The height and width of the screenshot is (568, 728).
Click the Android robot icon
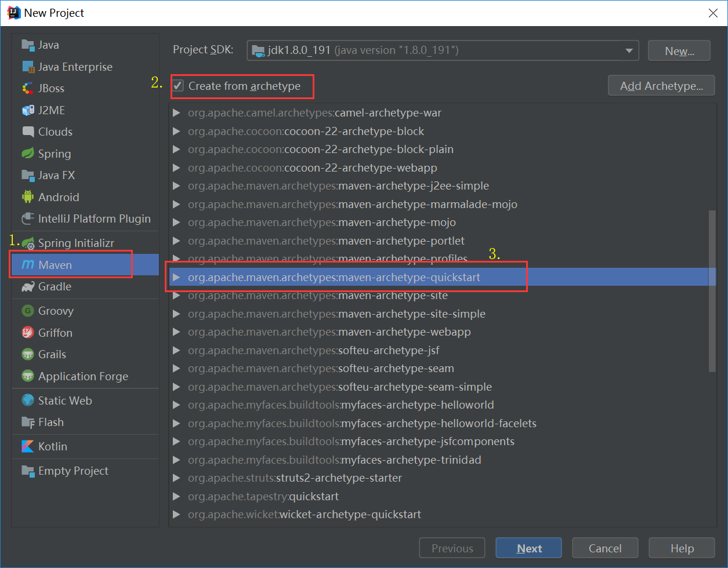[x=28, y=197]
